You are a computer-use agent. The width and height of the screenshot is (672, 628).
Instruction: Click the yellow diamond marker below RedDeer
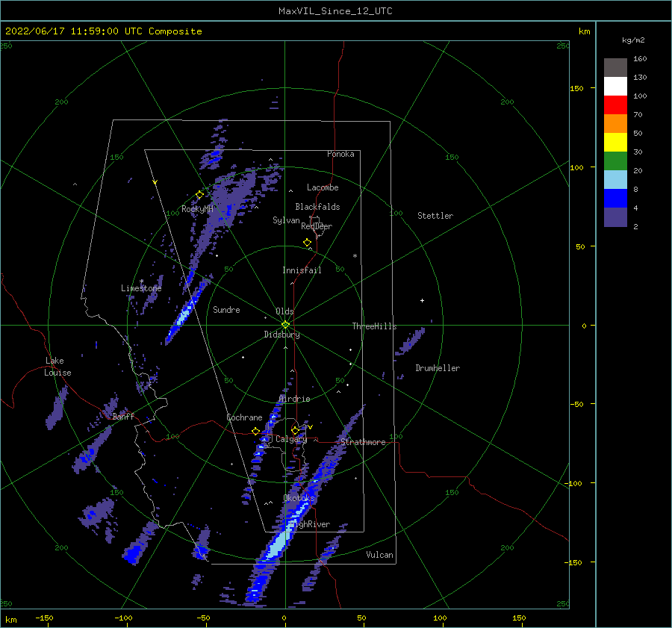(x=308, y=243)
